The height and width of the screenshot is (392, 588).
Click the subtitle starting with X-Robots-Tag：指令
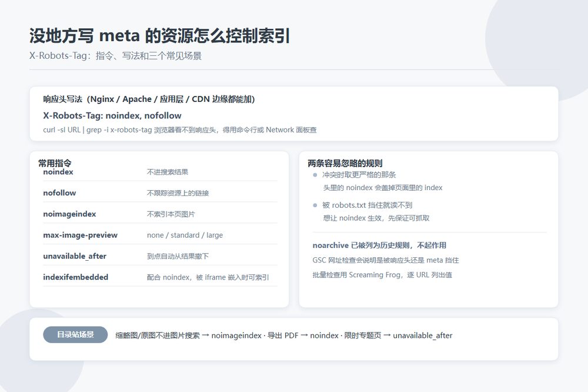pyautogui.click(x=115, y=56)
